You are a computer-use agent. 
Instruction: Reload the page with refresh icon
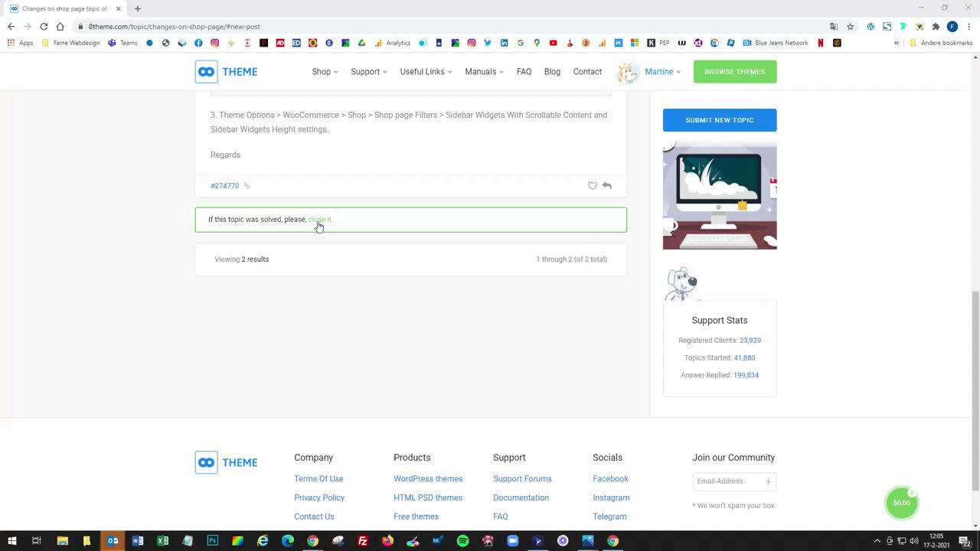pos(44,27)
